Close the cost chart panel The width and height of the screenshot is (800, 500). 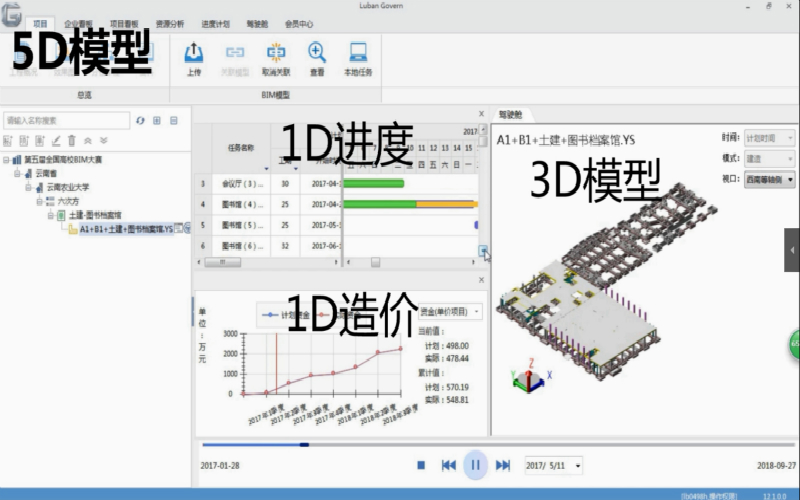tap(481, 280)
